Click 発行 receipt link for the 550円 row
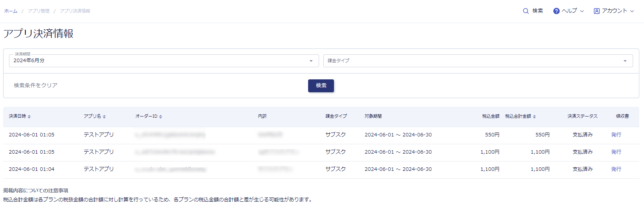The height and width of the screenshot is (208, 644). click(x=616, y=134)
